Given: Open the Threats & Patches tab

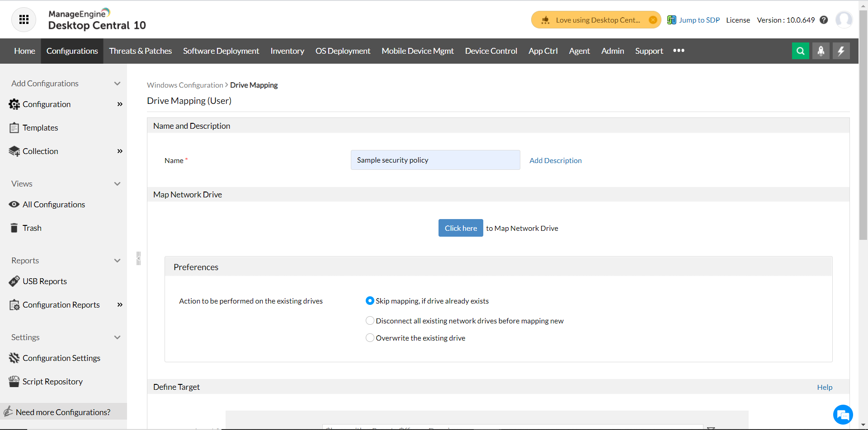Looking at the screenshot, I should 140,51.
